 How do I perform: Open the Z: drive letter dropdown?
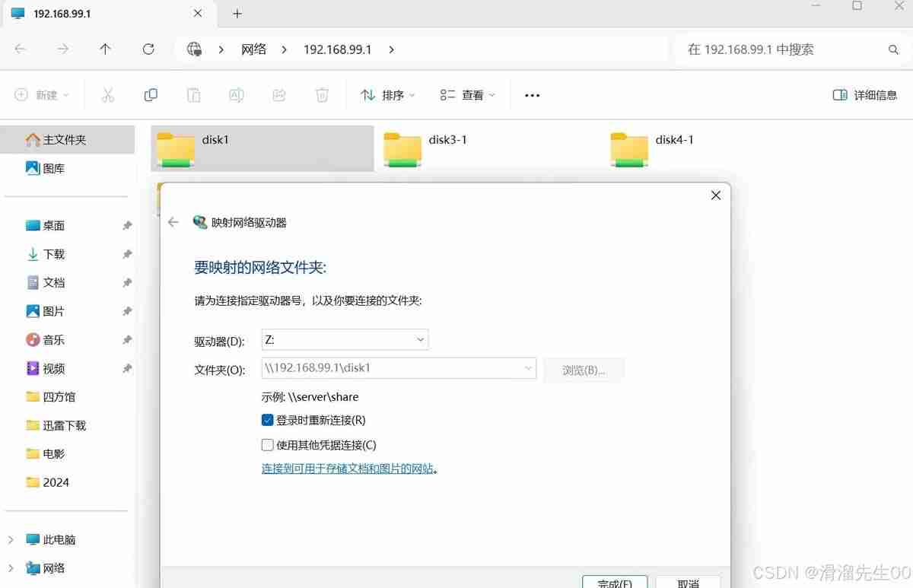[419, 339]
